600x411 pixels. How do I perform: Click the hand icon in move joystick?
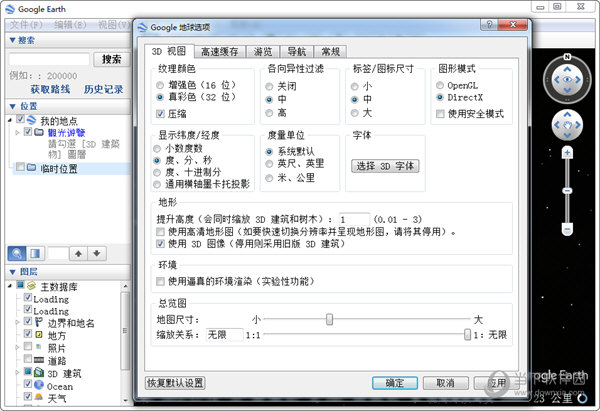567,125
